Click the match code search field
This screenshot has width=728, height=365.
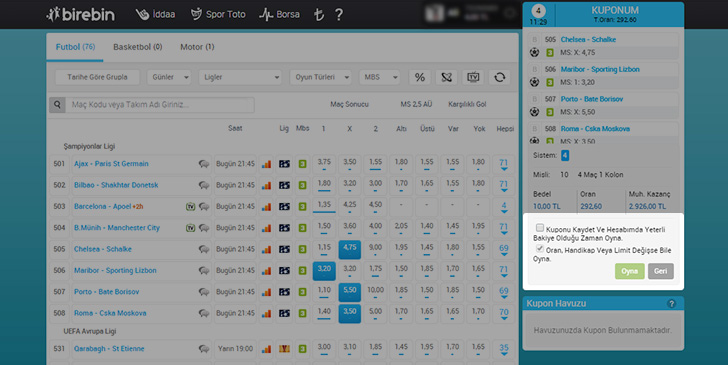tap(160, 105)
